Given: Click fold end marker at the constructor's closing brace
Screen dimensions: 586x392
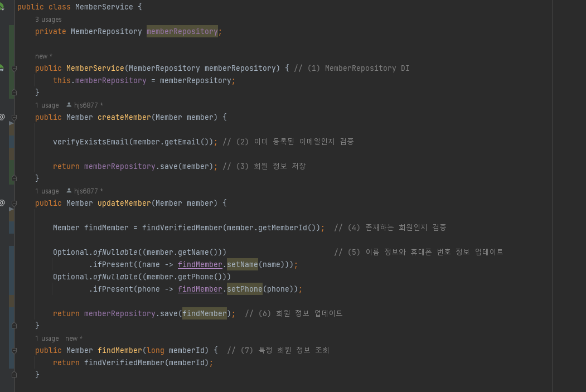Looking at the screenshot, I should click(14, 93).
